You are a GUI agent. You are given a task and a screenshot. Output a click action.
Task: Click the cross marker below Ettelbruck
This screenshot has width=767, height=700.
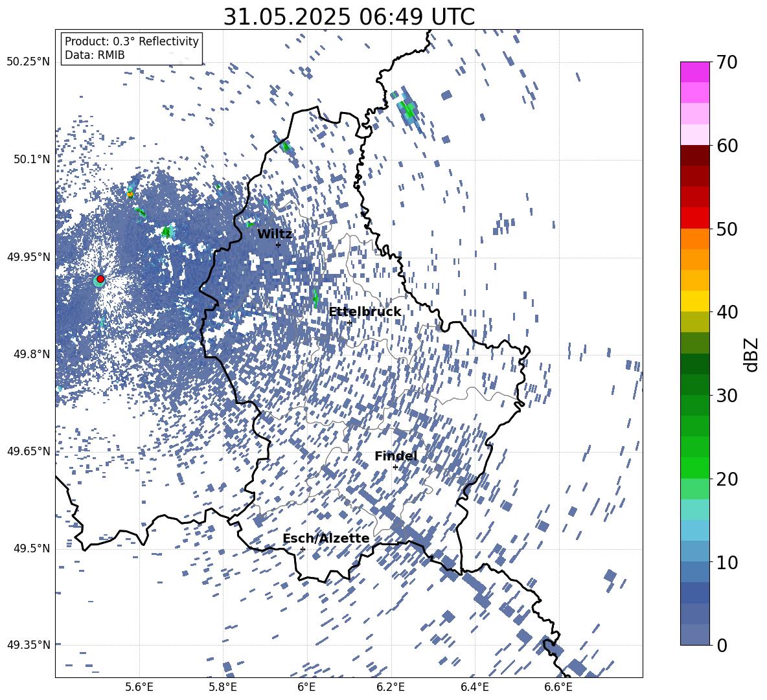(x=349, y=322)
